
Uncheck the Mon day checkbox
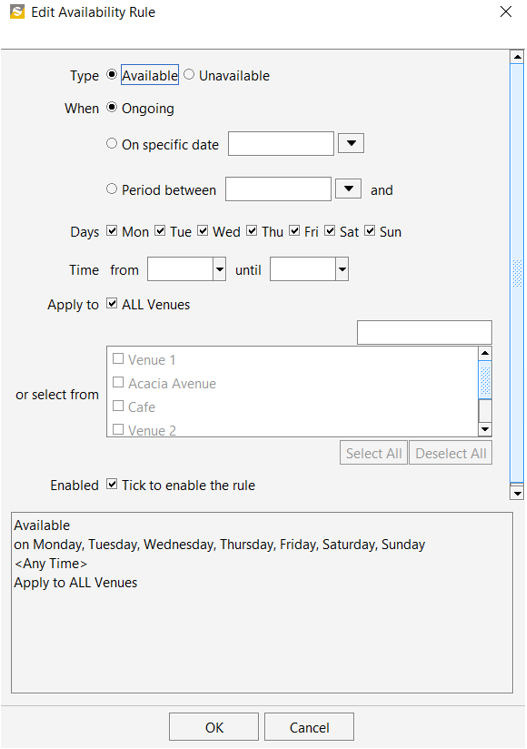tap(111, 231)
